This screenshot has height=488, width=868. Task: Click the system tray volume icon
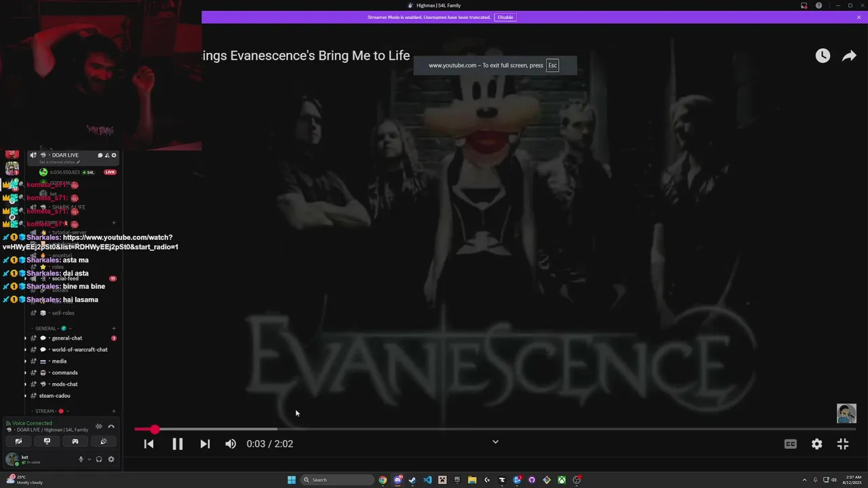pyautogui.click(x=833, y=480)
